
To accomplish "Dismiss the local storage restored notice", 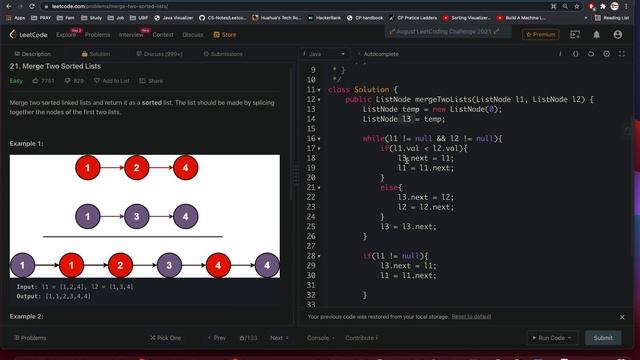I will tap(622, 317).
